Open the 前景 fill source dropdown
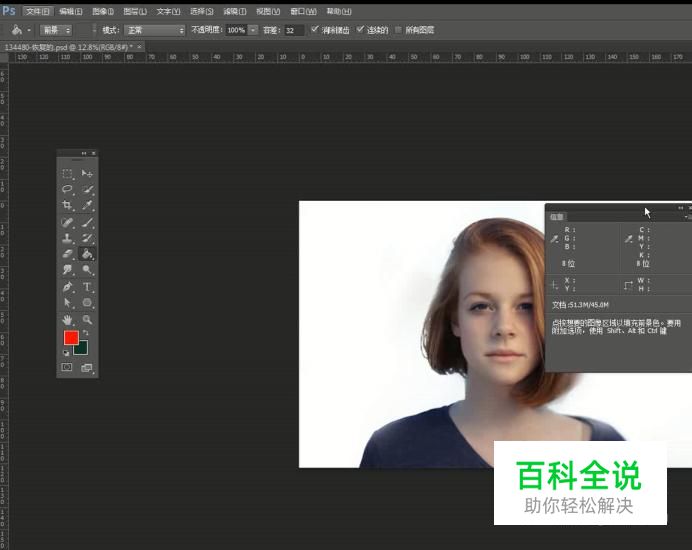The width and height of the screenshot is (692, 550). [x=55, y=30]
